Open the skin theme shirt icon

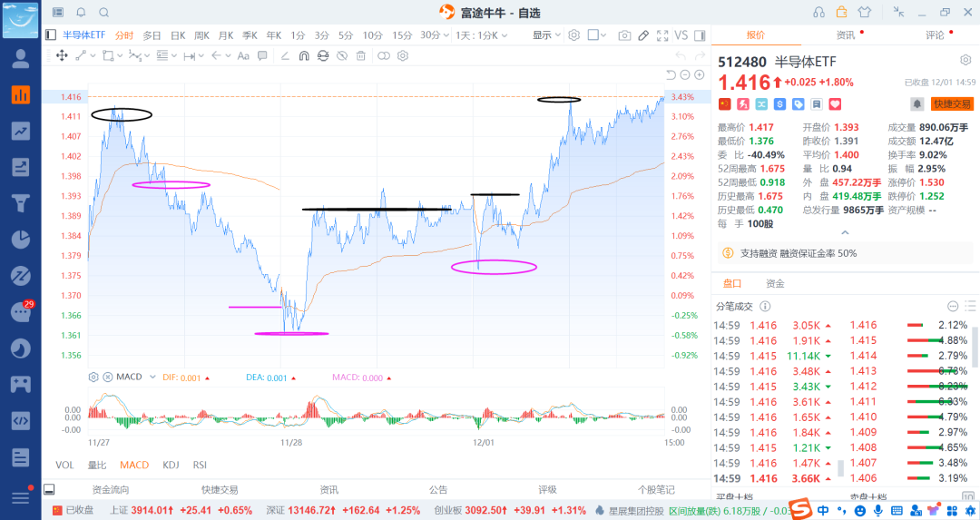[x=865, y=12]
